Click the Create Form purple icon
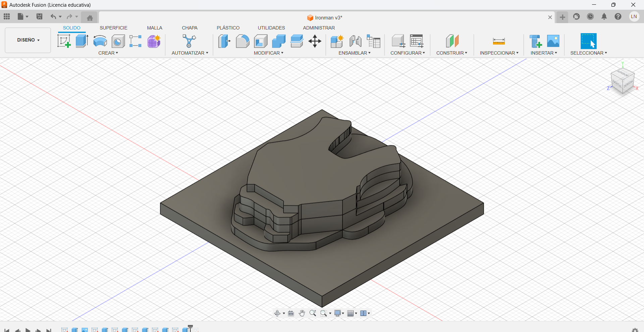 [x=154, y=41]
